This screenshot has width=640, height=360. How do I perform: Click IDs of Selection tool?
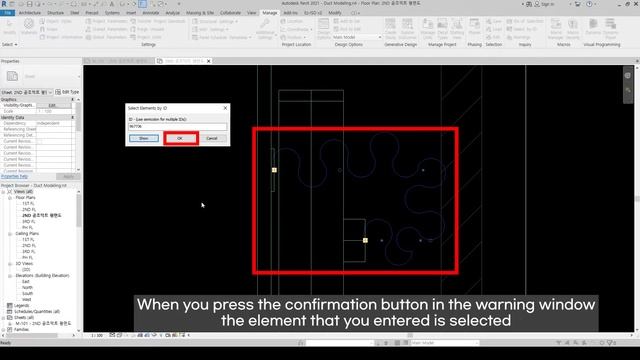525,21
